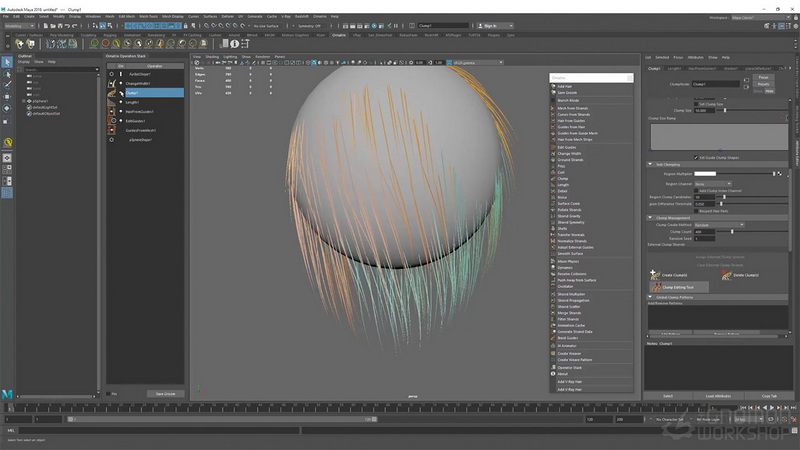Click the Save Groom button
The height and width of the screenshot is (450, 800).
tap(165, 394)
